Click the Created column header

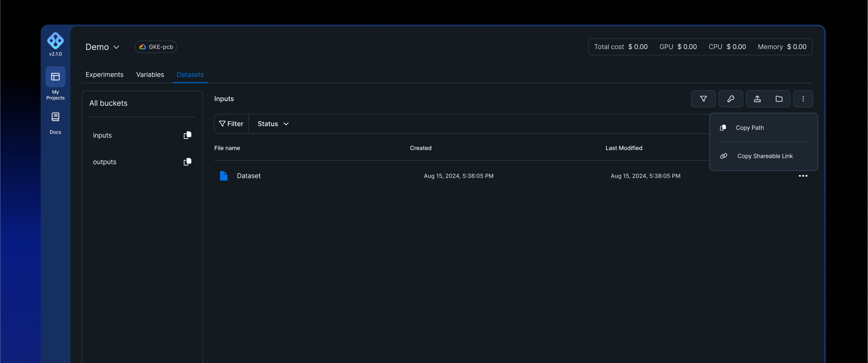point(421,148)
